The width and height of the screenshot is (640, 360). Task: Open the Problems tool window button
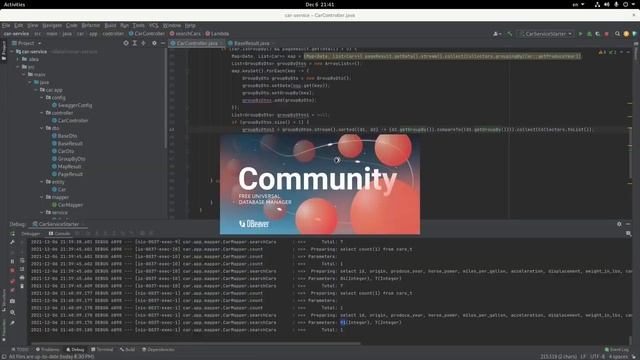[48, 349]
